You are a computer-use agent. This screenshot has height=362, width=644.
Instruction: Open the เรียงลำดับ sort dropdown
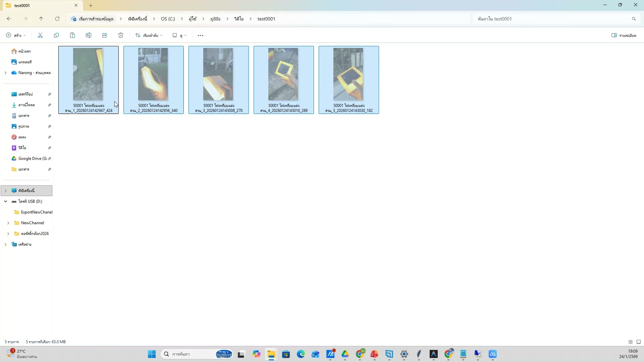(x=149, y=35)
